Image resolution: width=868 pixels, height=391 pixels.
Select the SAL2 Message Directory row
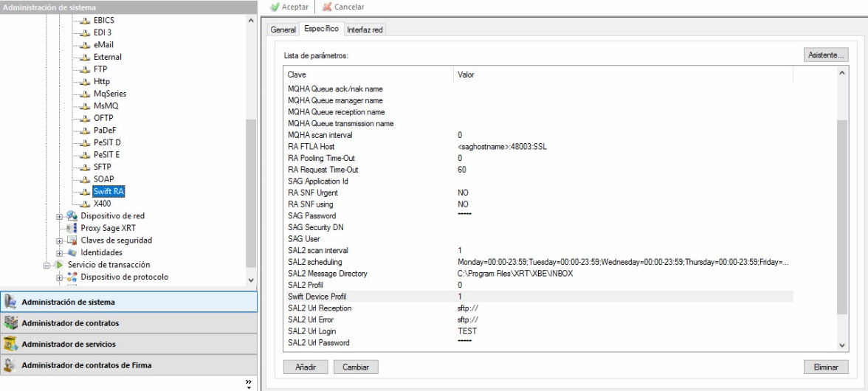click(x=369, y=274)
